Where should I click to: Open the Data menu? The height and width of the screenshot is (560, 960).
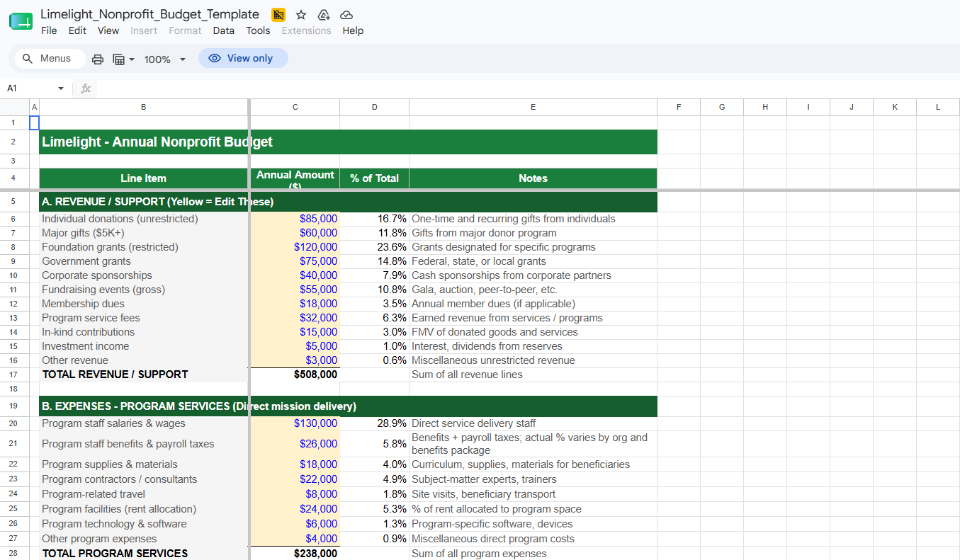pos(223,30)
